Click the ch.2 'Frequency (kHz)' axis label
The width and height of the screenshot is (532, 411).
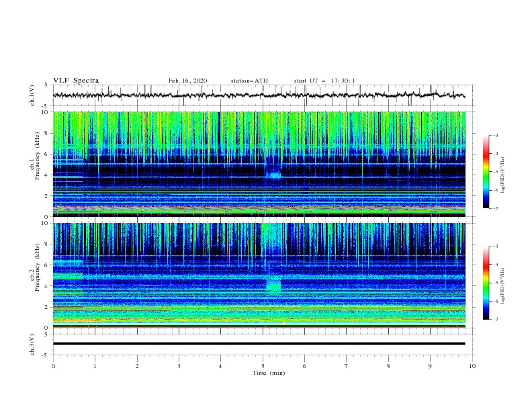(x=38, y=267)
